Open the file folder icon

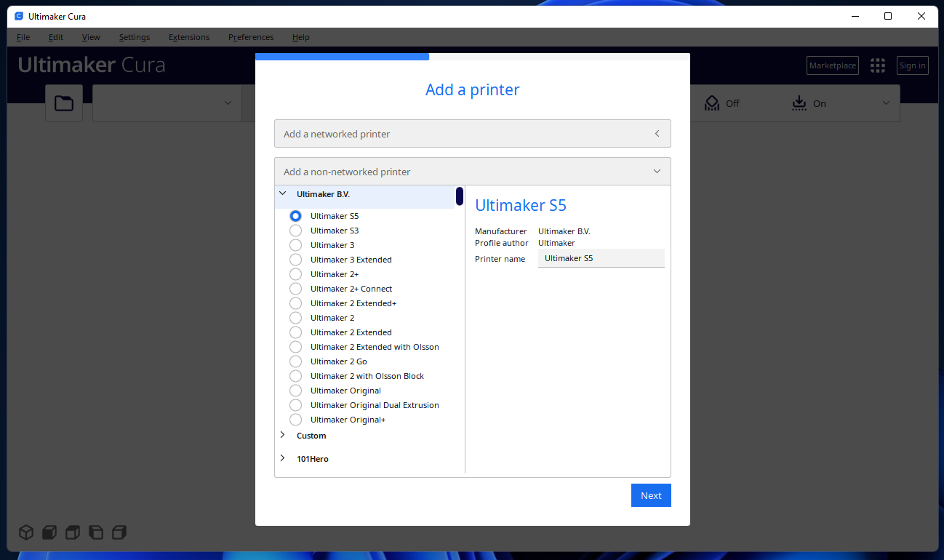64,103
